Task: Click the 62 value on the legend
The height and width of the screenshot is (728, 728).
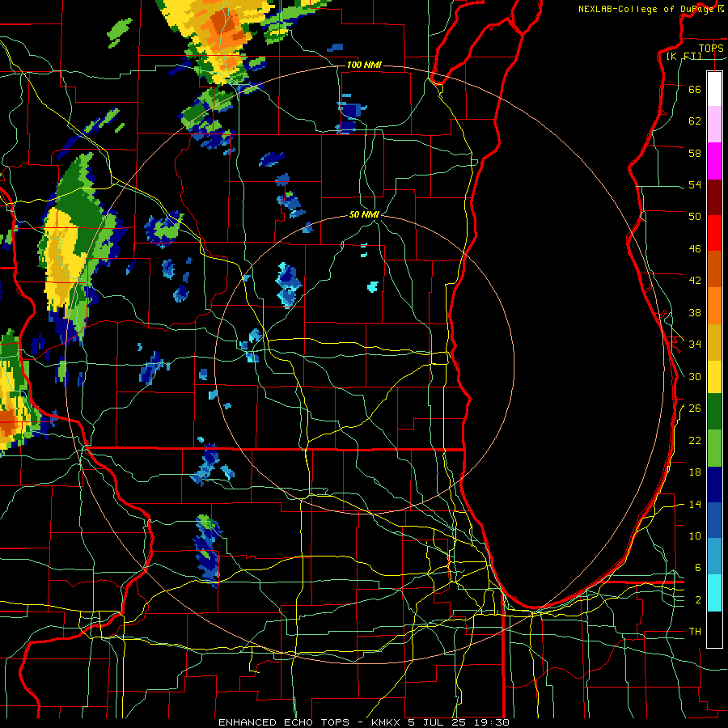Action: point(695,121)
